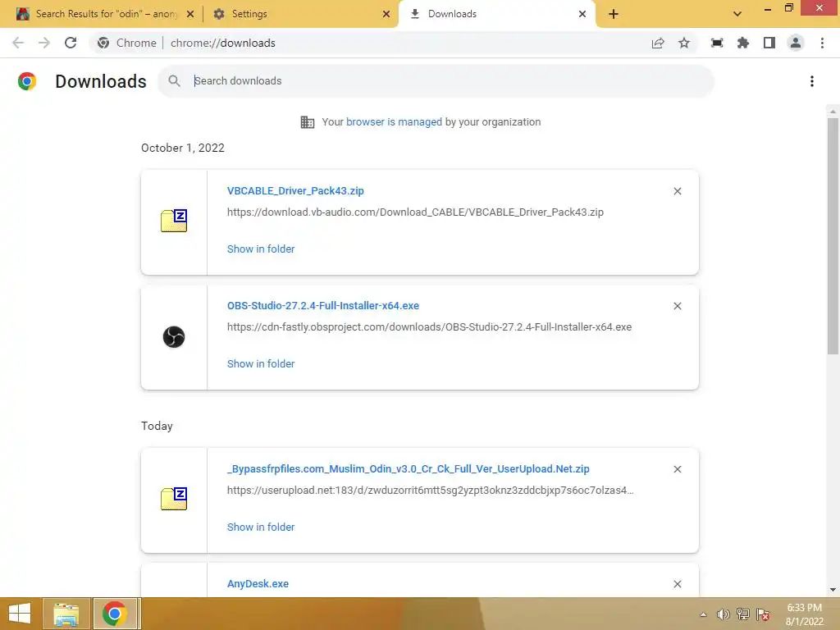This screenshot has height=630, width=840.
Task: Click the OBS Studio installer icon
Action: click(x=174, y=337)
